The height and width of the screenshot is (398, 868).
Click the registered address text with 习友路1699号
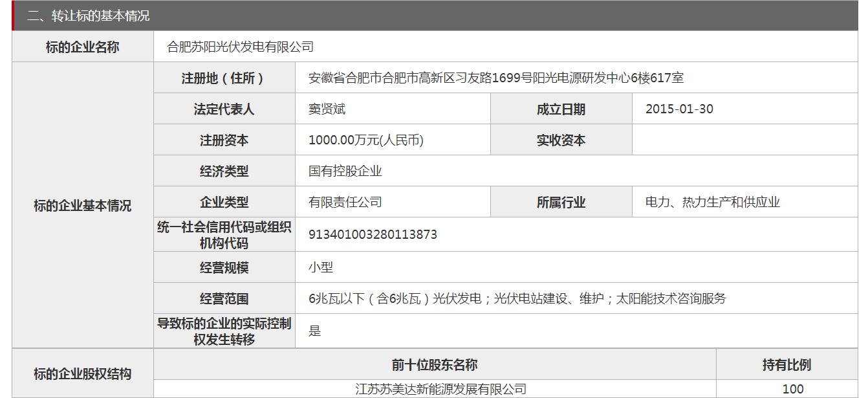click(x=495, y=78)
